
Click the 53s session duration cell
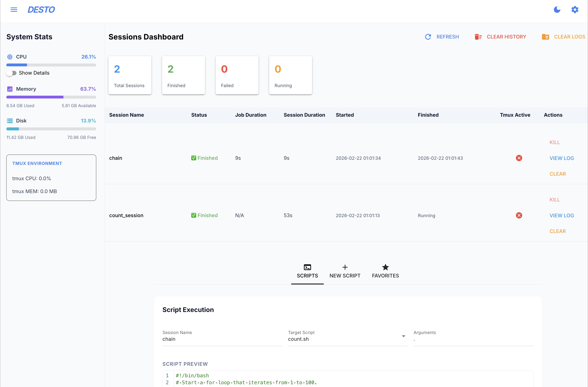[x=288, y=215]
